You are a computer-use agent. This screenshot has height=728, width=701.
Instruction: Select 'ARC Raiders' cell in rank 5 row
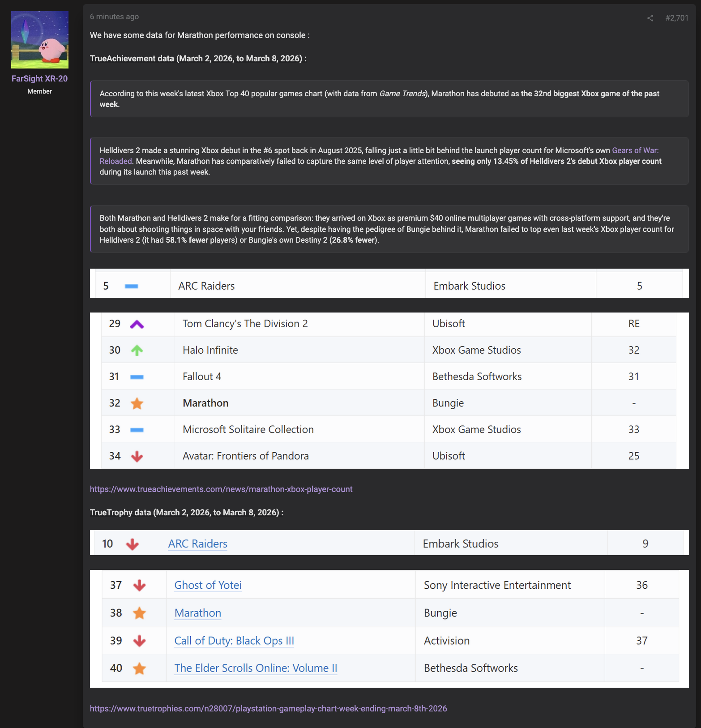298,286
